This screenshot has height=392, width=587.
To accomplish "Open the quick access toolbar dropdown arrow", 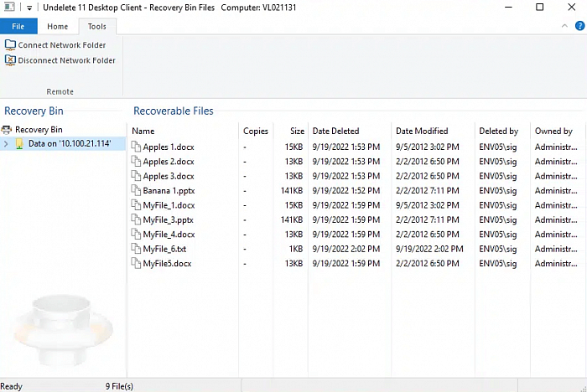I will 29,8.
